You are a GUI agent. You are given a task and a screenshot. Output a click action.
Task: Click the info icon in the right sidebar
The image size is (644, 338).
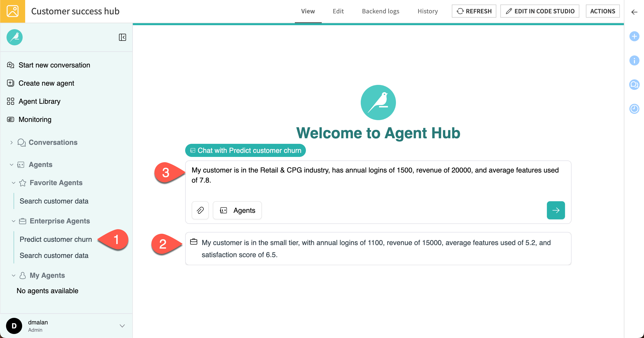click(x=634, y=60)
